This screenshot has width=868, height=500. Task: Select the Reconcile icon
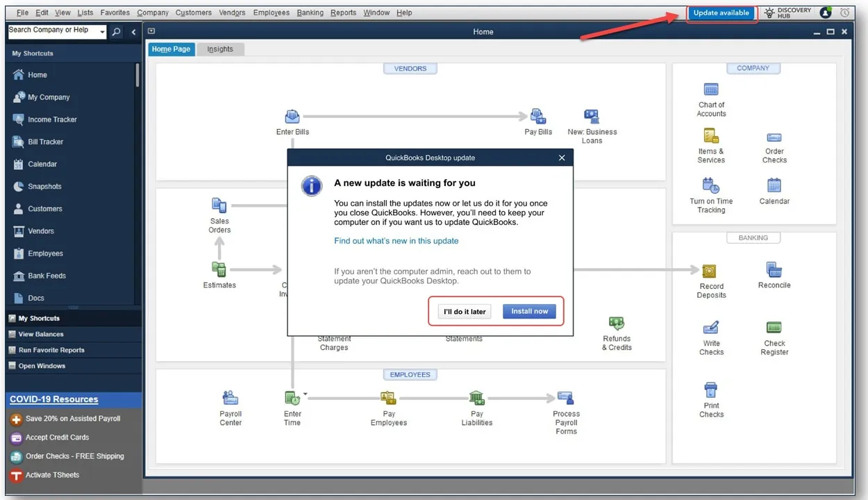point(774,269)
